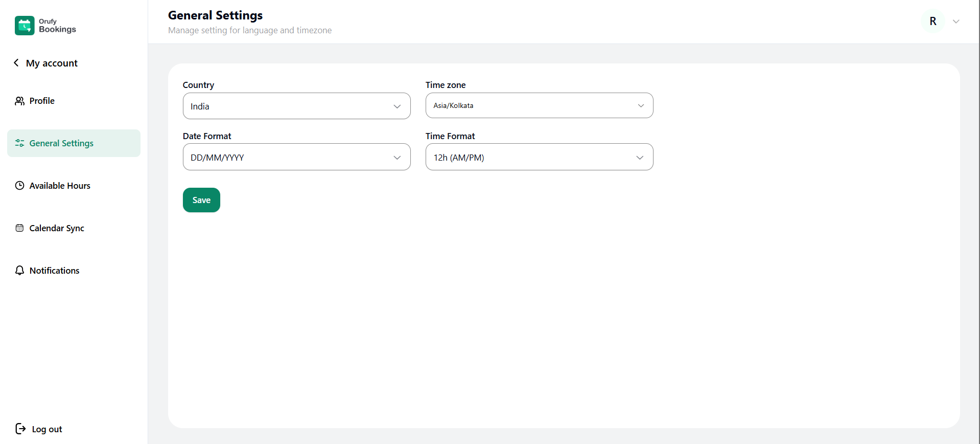Viewport: 980px width, 444px height.
Task: Open the Profile menu item
Action: point(74,101)
